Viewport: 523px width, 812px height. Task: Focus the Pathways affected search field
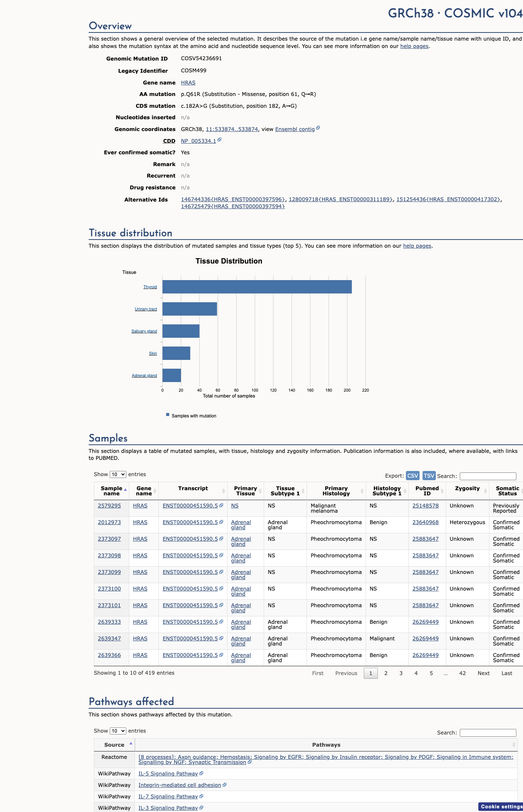[488, 733]
